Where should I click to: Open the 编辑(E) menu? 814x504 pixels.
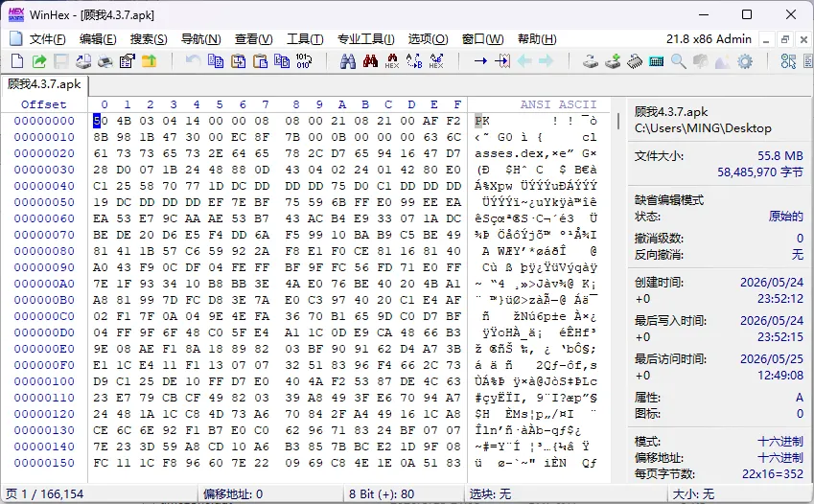click(x=98, y=39)
